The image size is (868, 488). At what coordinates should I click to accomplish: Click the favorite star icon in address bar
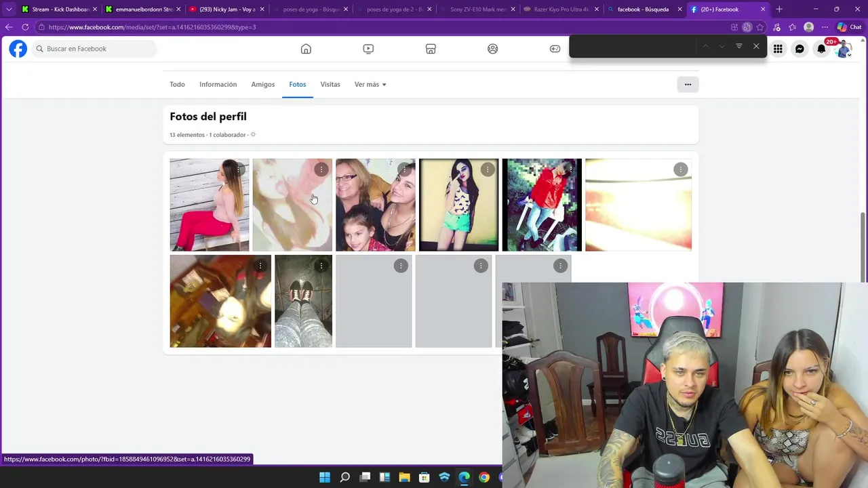coord(760,27)
